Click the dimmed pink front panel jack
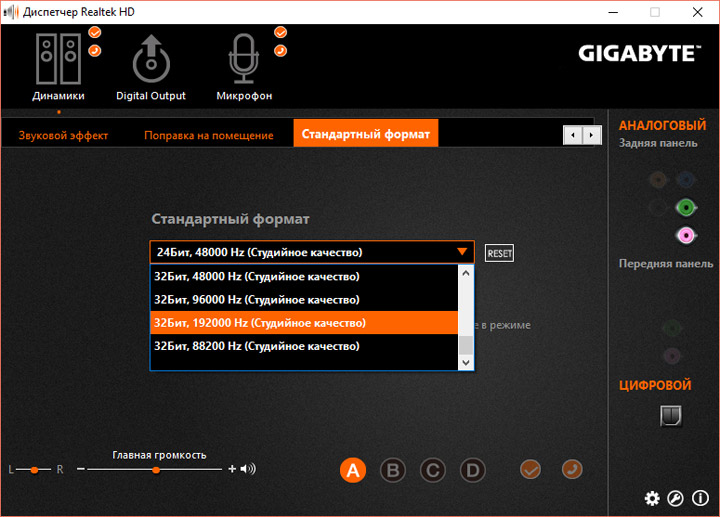The image size is (720, 517). [672, 355]
